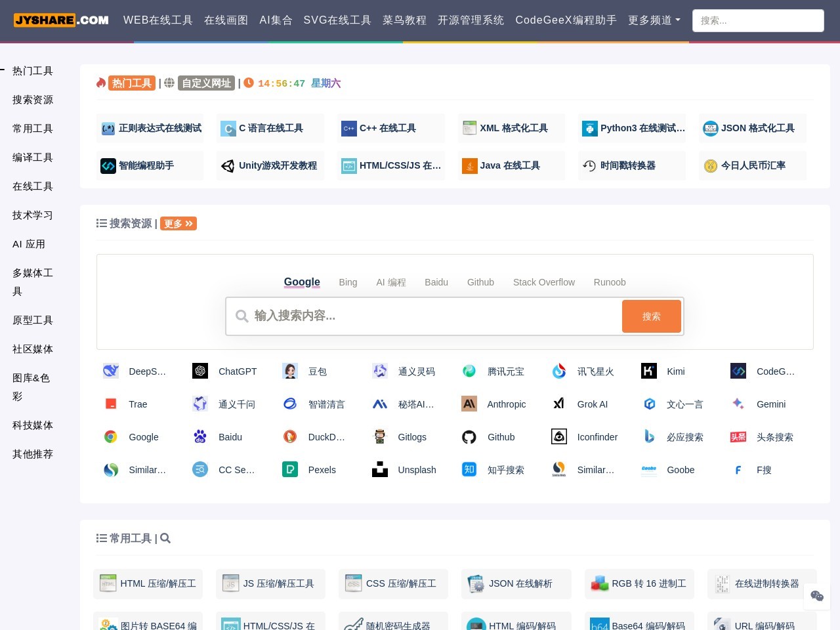
Task: Open 今日人民币汇率 link
Action: point(753,166)
